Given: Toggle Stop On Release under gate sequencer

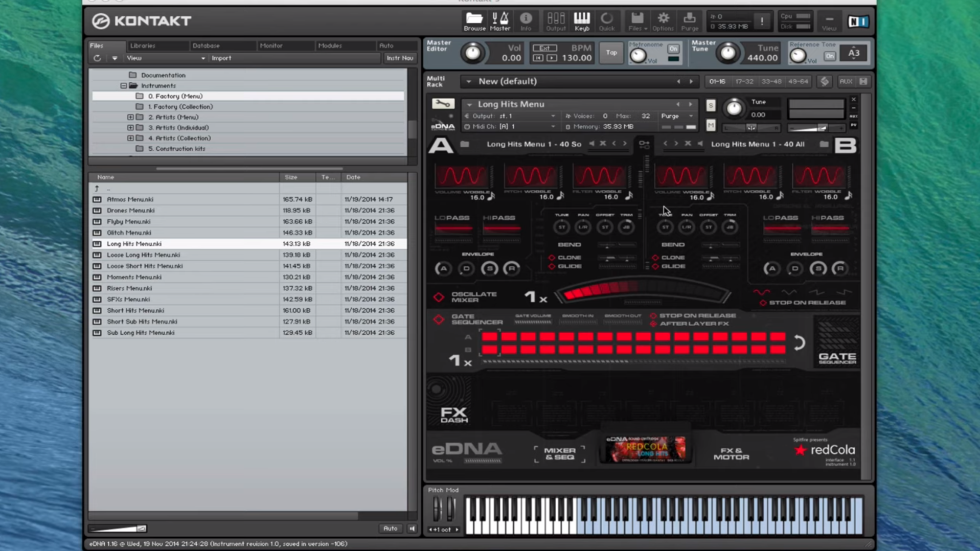Looking at the screenshot, I should click(653, 316).
